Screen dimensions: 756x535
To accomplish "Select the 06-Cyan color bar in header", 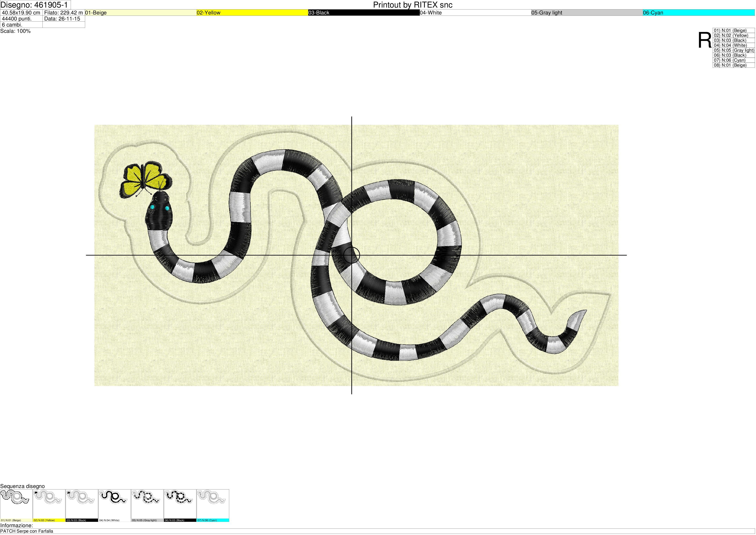I will coord(699,13).
